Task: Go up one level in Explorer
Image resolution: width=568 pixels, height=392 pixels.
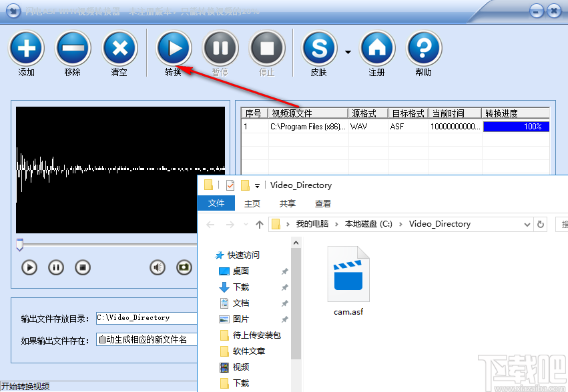Action: click(260, 225)
